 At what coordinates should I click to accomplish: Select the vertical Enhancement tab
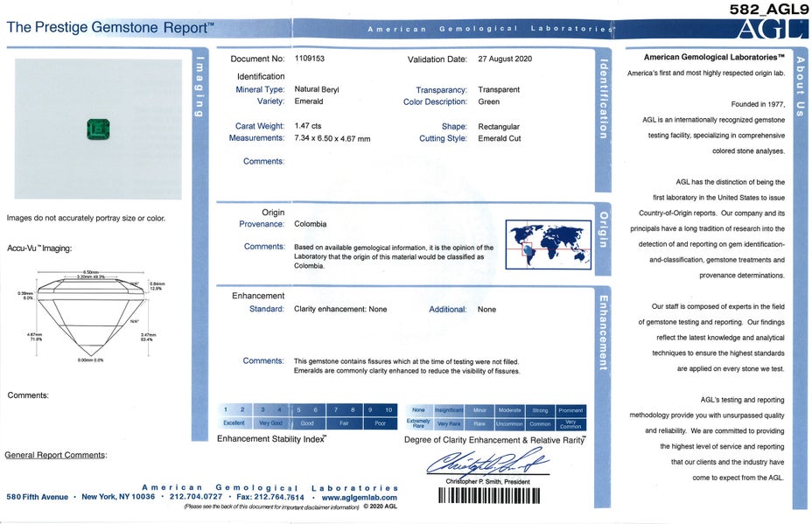[603, 332]
